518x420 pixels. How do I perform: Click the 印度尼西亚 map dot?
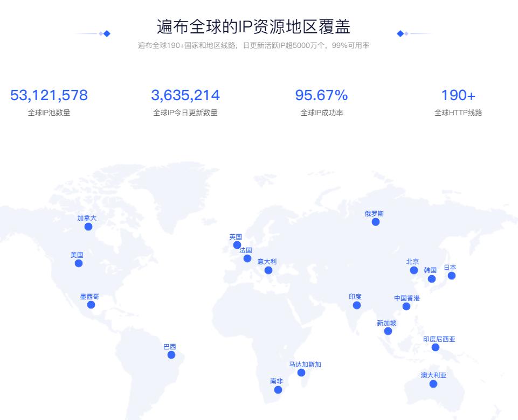(434, 347)
